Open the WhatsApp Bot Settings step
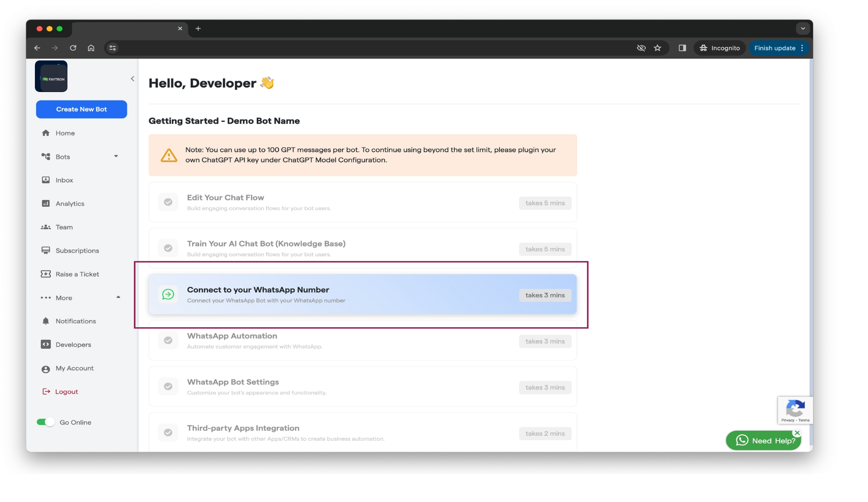Viewport: 868px width, 502px height. coord(363,386)
